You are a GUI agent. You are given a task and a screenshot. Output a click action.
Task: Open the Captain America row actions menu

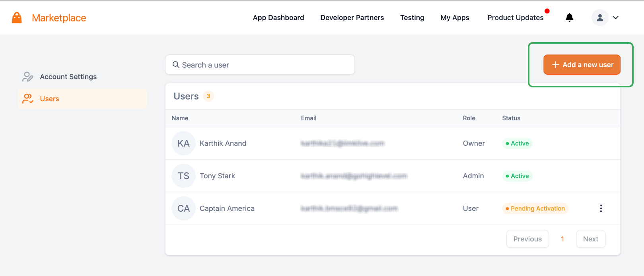pos(601,208)
